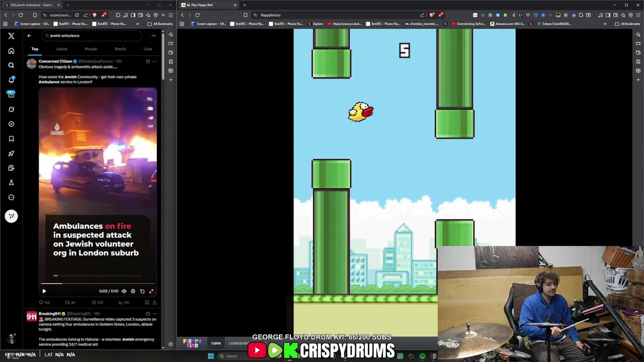
Task: Switch to the Lists tab
Action: click(x=147, y=49)
